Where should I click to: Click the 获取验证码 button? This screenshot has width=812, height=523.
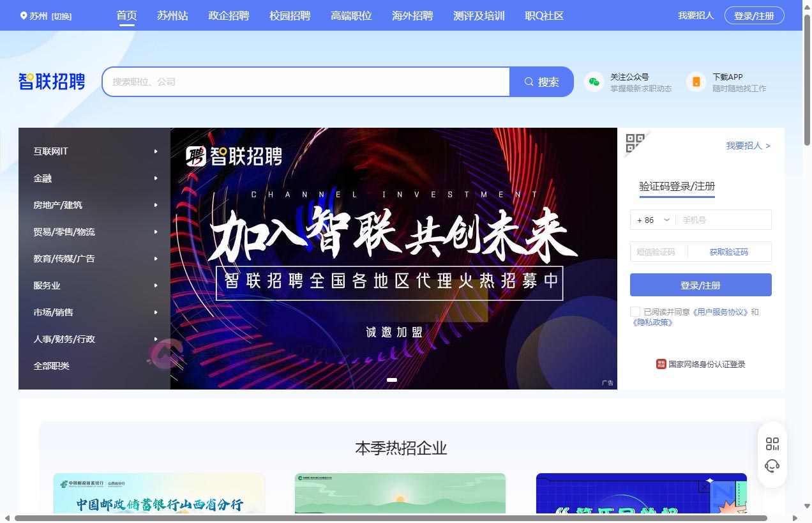[730, 252]
